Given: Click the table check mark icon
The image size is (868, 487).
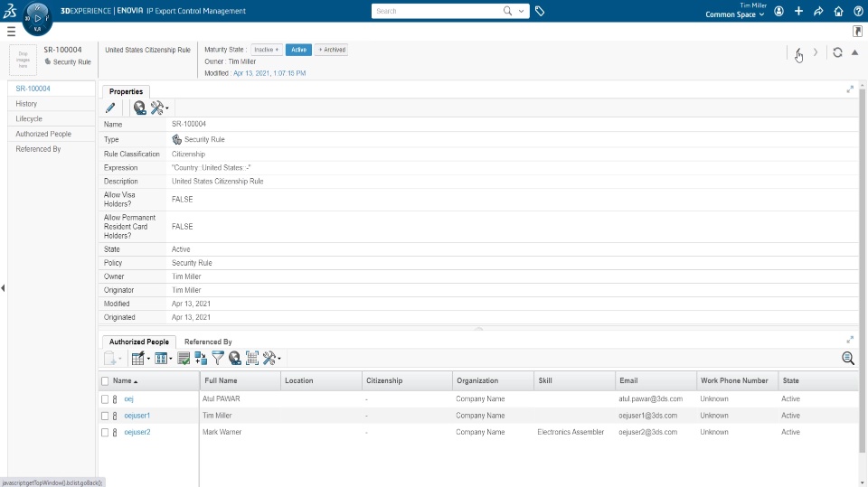Looking at the screenshot, I should point(184,359).
